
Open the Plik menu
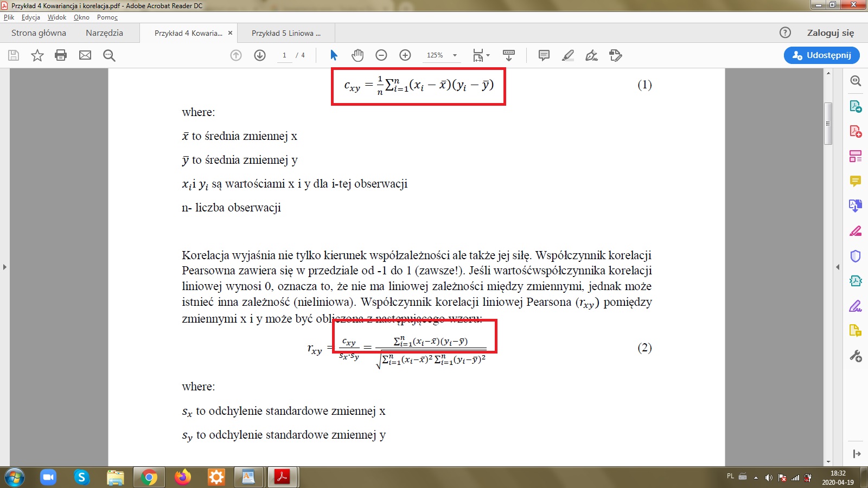[x=9, y=17]
